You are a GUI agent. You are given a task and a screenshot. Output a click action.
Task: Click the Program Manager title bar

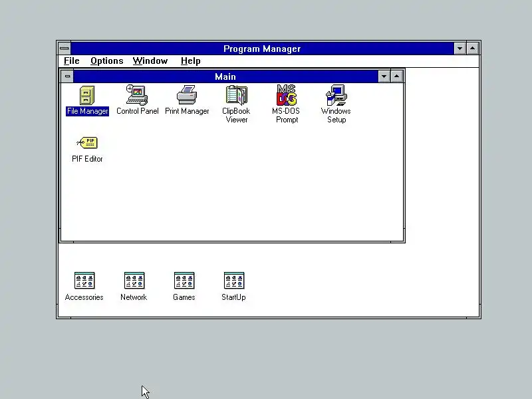pyautogui.click(x=262, y=49)
